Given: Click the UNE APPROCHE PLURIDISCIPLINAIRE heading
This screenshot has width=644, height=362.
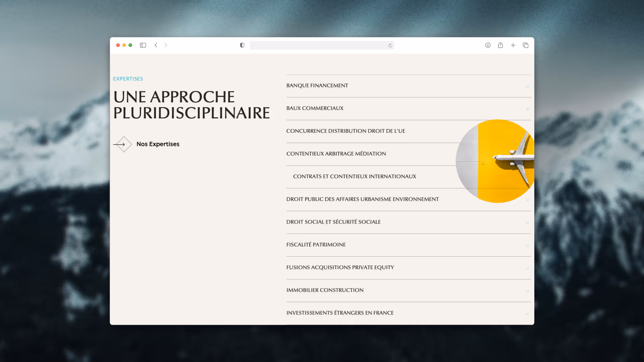Looking at the screenshot, I should (x=192, y=105).
